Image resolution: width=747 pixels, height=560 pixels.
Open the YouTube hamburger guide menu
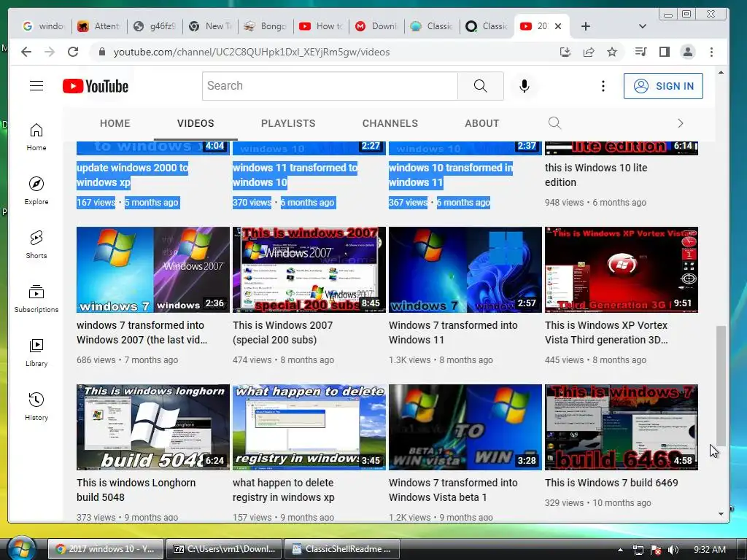point(36,86)
